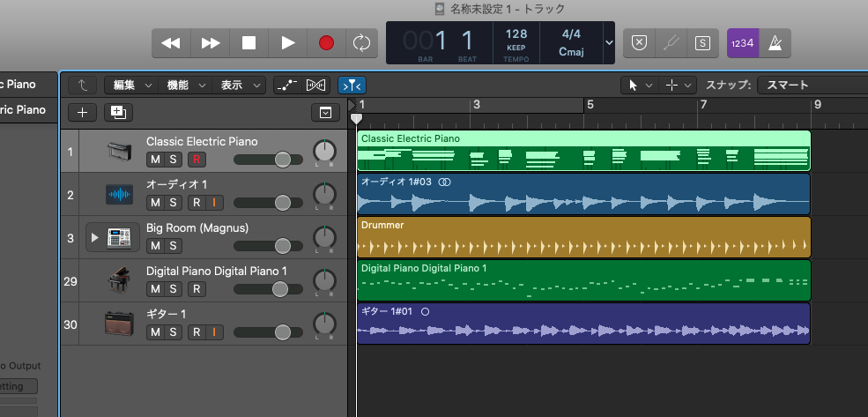This screenshot has width=868, height=417.
Task: Toggle the blue Catch playhead button
Action: click(x=352, y=85)
